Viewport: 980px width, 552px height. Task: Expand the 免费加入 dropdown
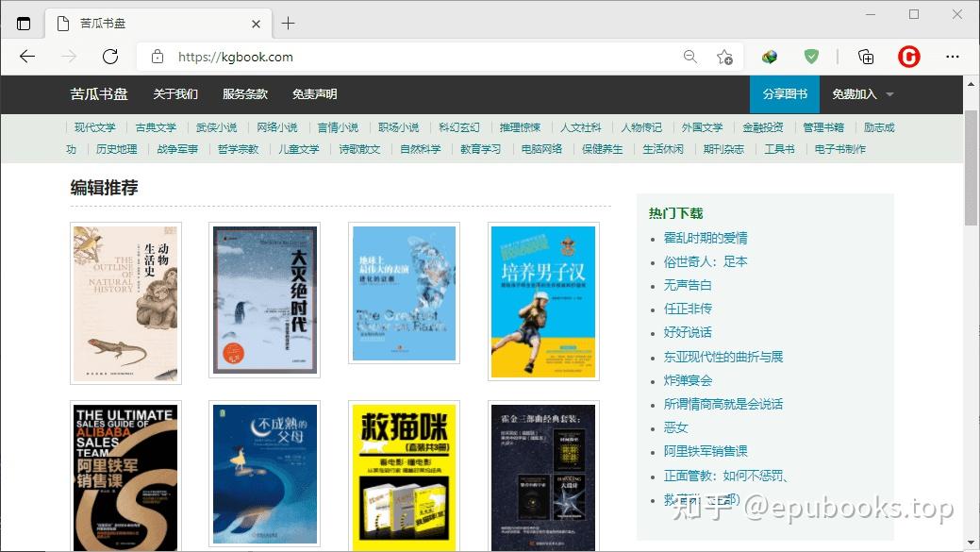854,94
